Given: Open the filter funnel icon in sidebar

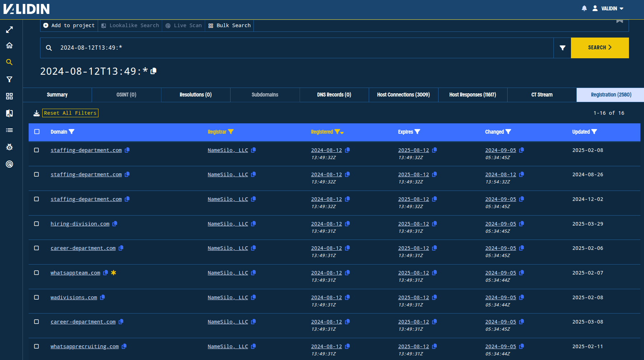Looking at the screenshot, I should click(10, 79).
